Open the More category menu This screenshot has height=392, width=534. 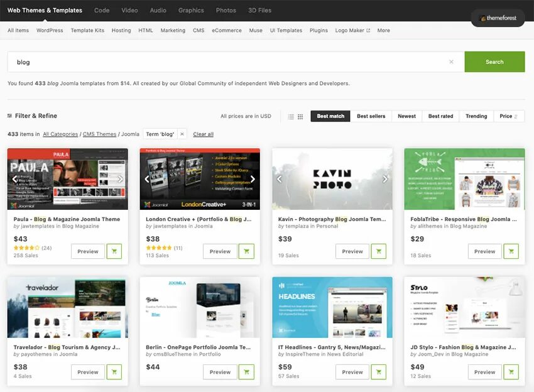pyautogui.click(x=383, y=30)
